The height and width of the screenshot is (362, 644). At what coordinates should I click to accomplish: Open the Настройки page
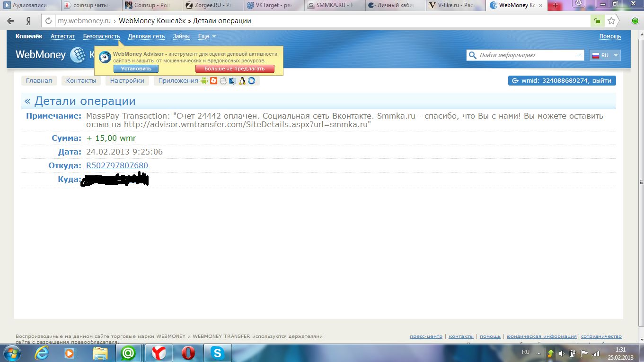click(127, 81)
